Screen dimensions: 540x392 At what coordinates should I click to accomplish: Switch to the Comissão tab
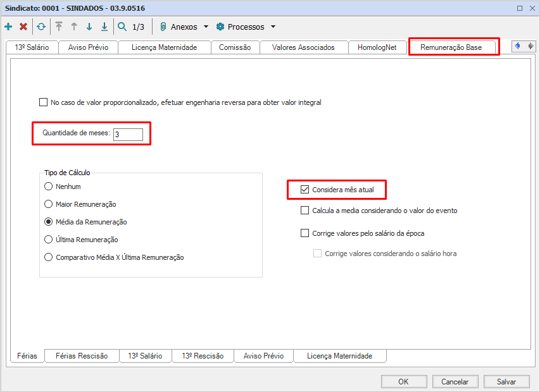[x=235, y=47]
